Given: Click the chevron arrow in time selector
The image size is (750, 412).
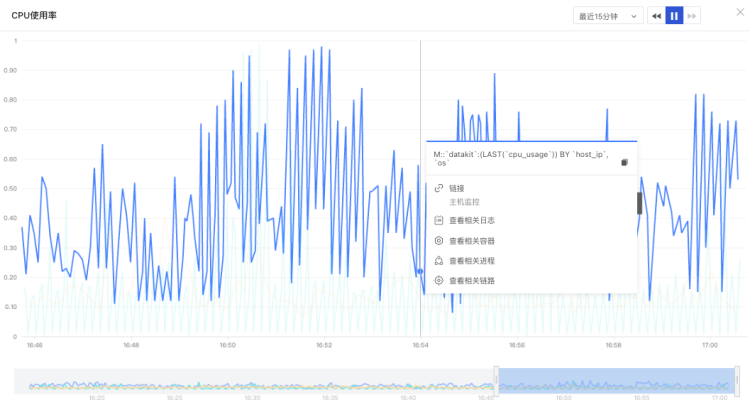Looking at the screenshot, I should coord(634,16).
